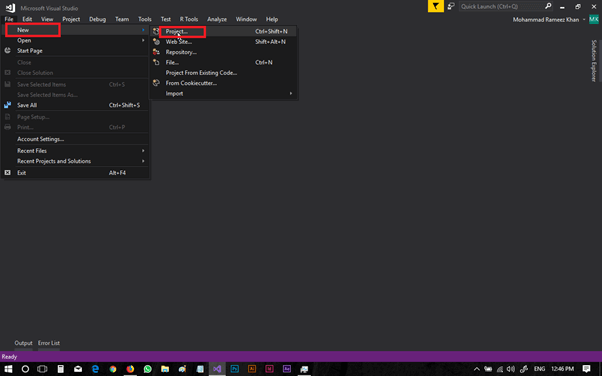Click the Repository icon
This screenshot has height=376, width=602.
coord(156,52)
